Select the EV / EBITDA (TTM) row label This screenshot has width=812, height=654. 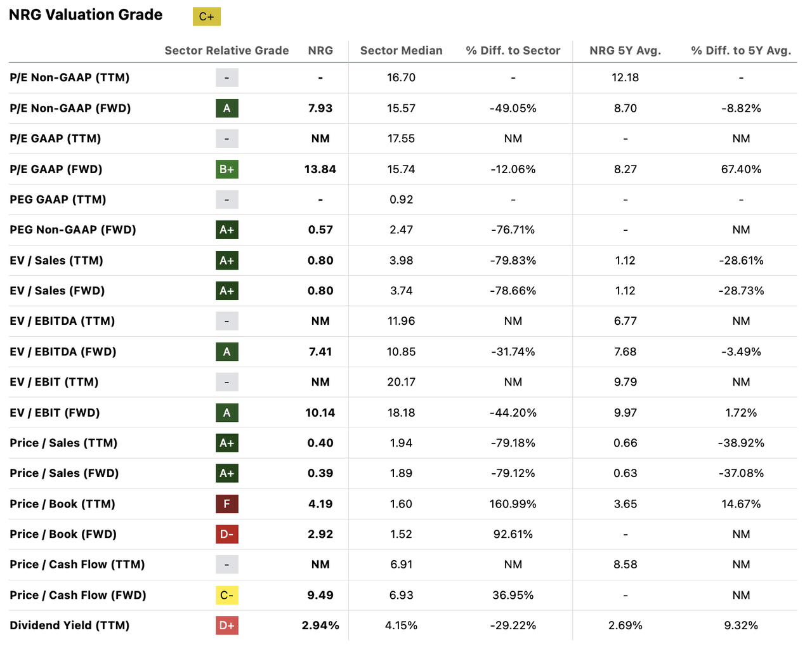pyautogui.click(x=62, y=321)
